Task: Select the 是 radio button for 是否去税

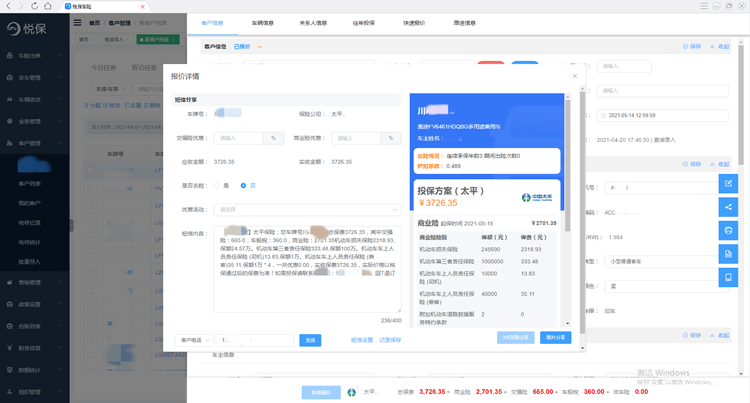Action: click(x=217, y=185)
